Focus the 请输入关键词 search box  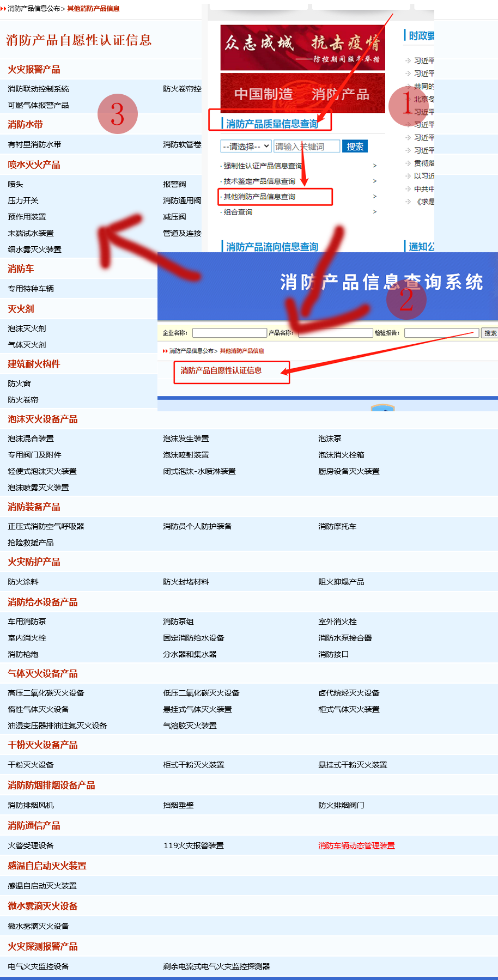point(306,147)
